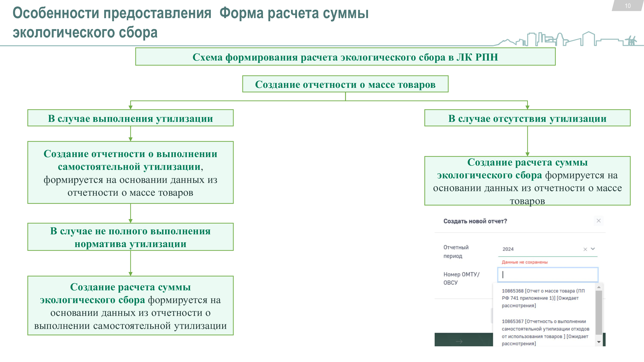Click the arrow icon on dark green button
This screenshot has width=644, height=362.
point(459,341)
